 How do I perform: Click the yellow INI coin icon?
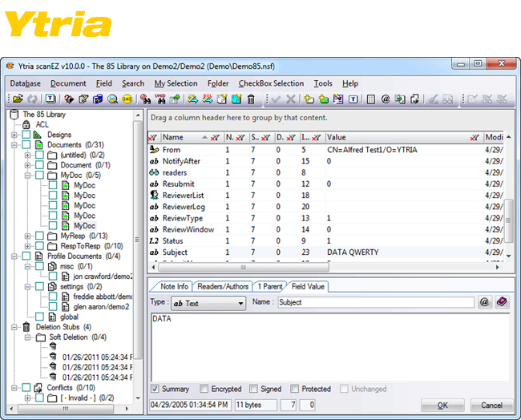127,99
